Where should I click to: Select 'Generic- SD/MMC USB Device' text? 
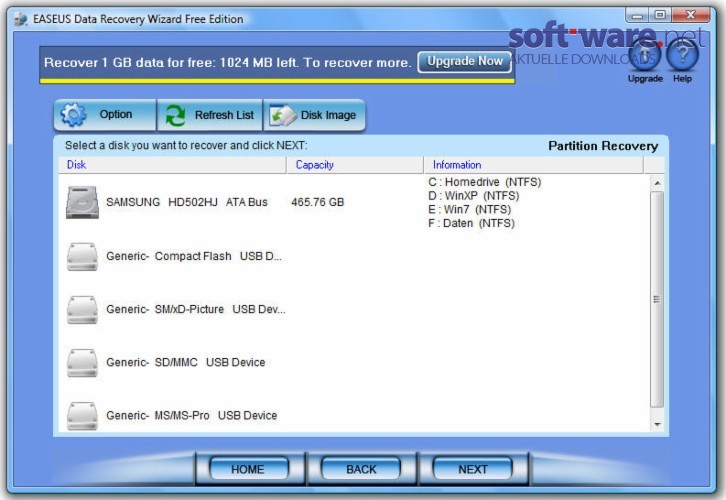pyautogui.click(x=186, y=362)
